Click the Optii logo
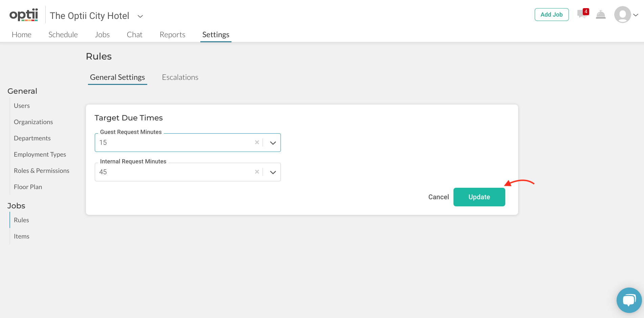Viewport: 644px width, 318px height. (24, 15)
